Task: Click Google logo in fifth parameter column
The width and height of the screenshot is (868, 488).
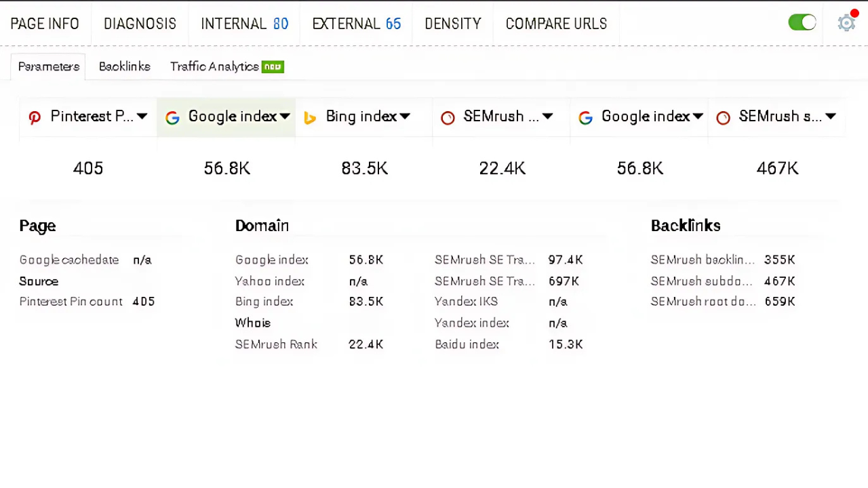Action: 585,117
